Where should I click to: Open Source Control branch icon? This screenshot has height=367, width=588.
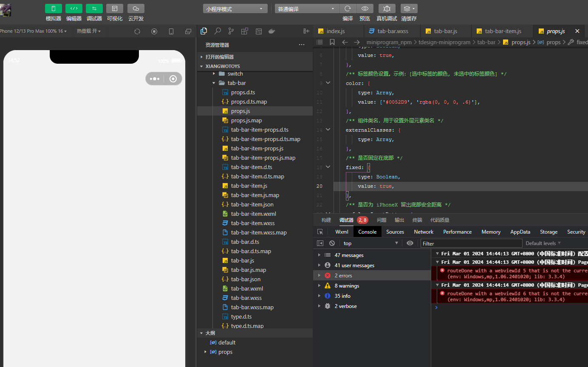coord(231,31)
